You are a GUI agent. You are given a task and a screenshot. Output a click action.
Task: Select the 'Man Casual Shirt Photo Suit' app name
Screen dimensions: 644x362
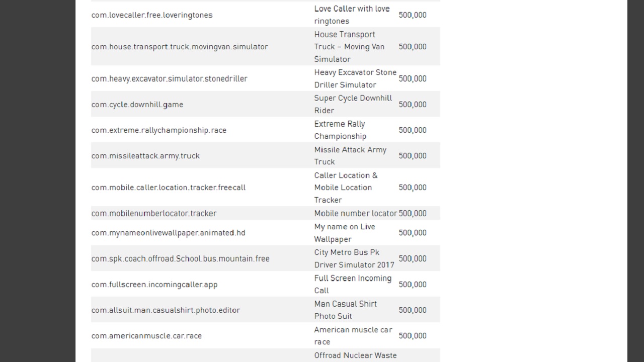[x=345, y=310]
